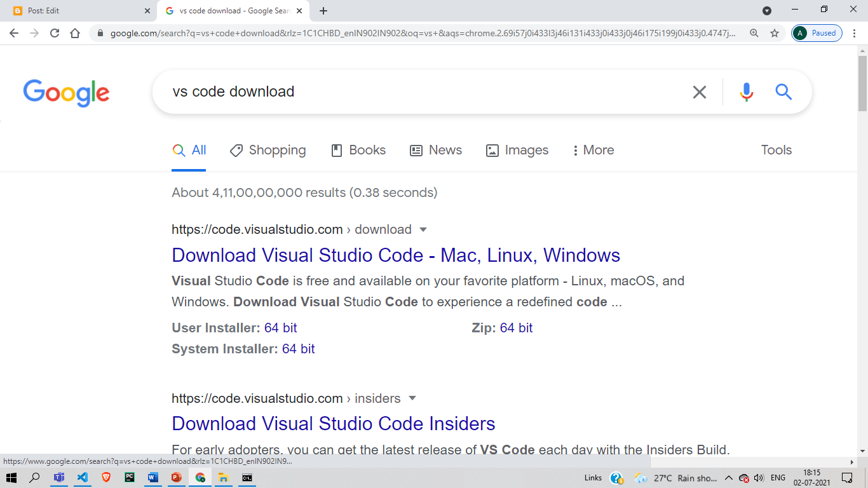Open Zip 64 bit link

click(x=517, y=328)
